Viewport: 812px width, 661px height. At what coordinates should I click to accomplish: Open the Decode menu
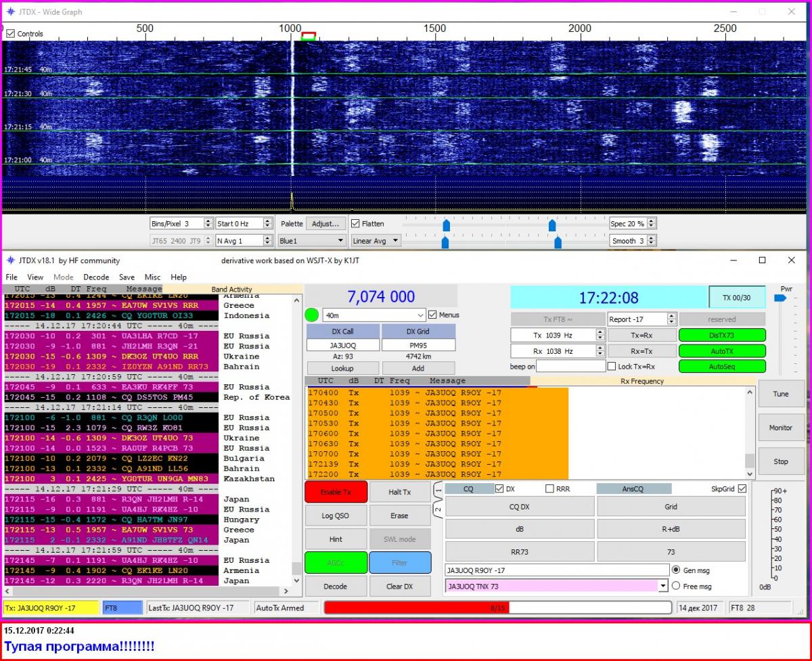[96, 277]
